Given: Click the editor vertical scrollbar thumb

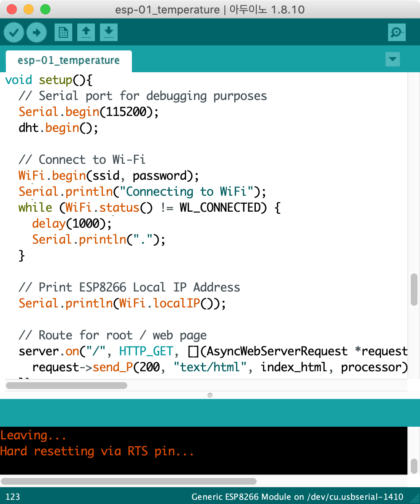Looking at the screenshot, I should (x=414, y=289).
